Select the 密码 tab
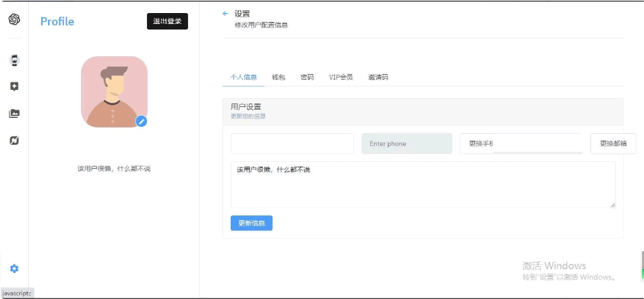Screen dimensions: 644x299 (x=307, y=77)
